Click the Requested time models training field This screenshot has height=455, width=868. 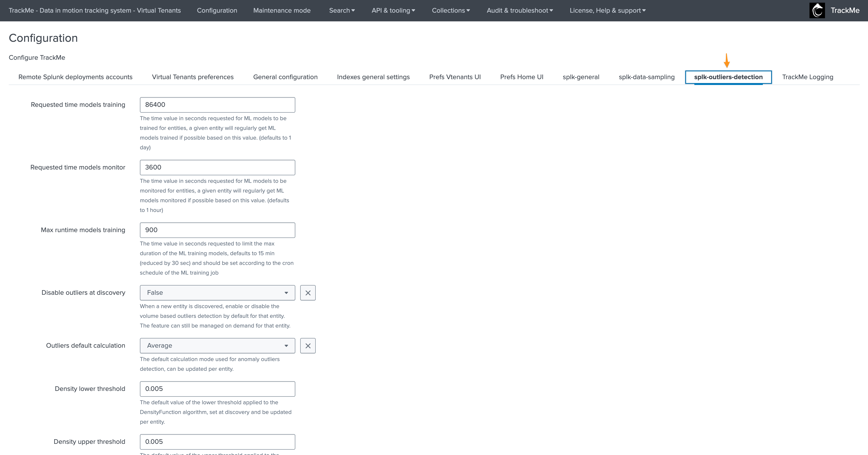click(217, 105)
